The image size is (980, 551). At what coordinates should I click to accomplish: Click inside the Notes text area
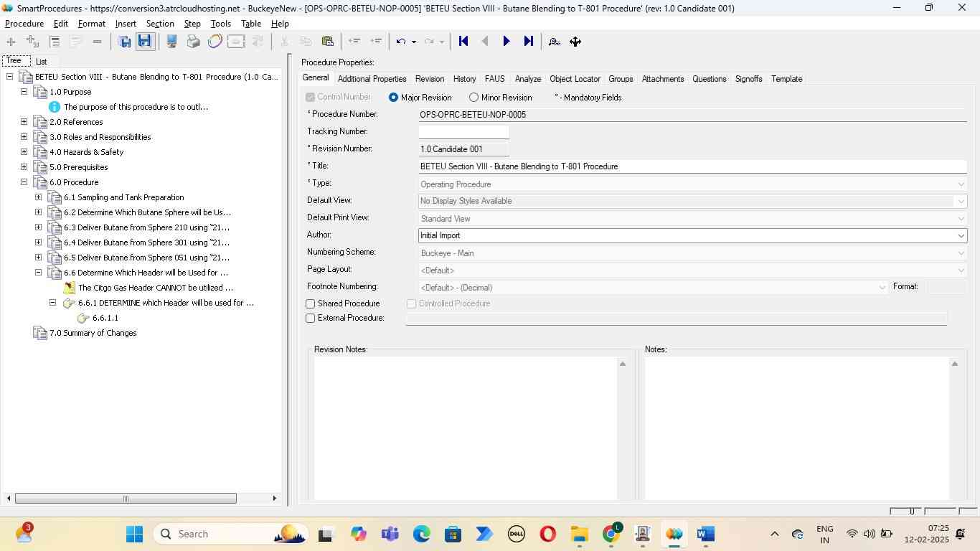(796, 428)
